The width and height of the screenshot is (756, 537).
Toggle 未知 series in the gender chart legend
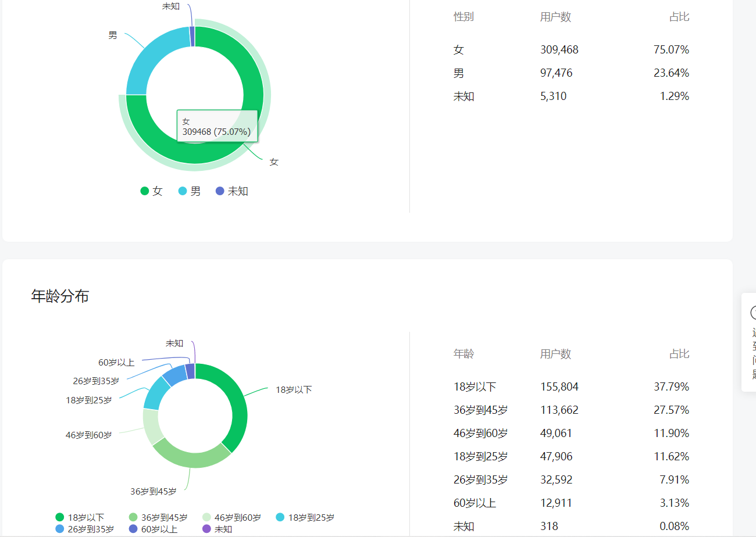(x=232, y=191)
